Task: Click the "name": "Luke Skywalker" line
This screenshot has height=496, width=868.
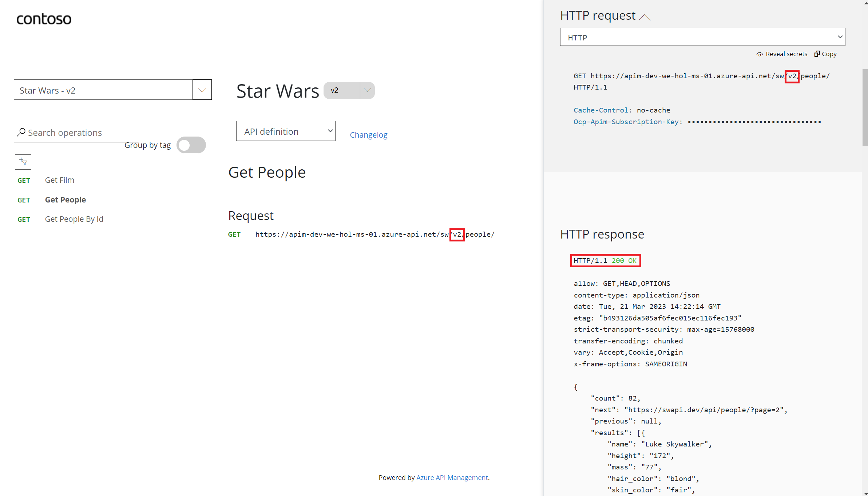Action: coord(659,444)
